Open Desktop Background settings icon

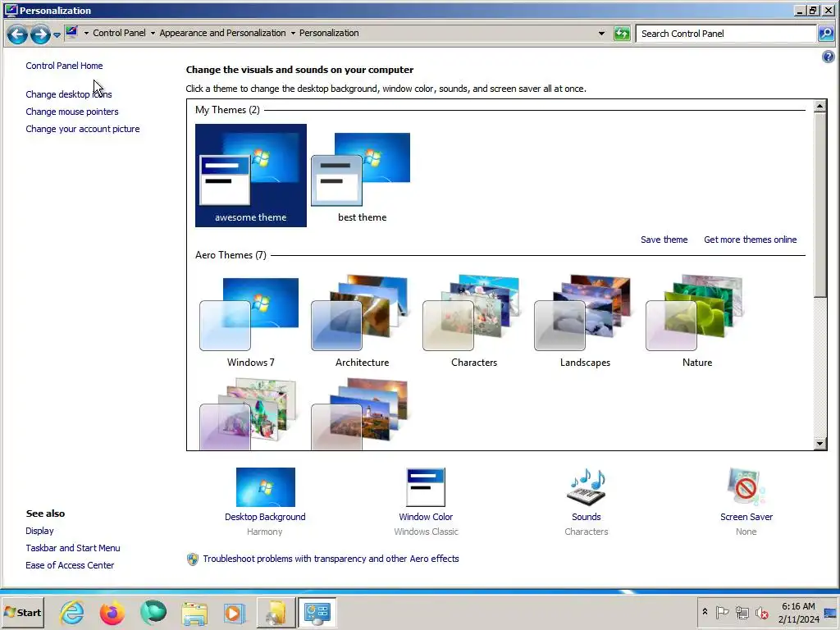[265, 487]
